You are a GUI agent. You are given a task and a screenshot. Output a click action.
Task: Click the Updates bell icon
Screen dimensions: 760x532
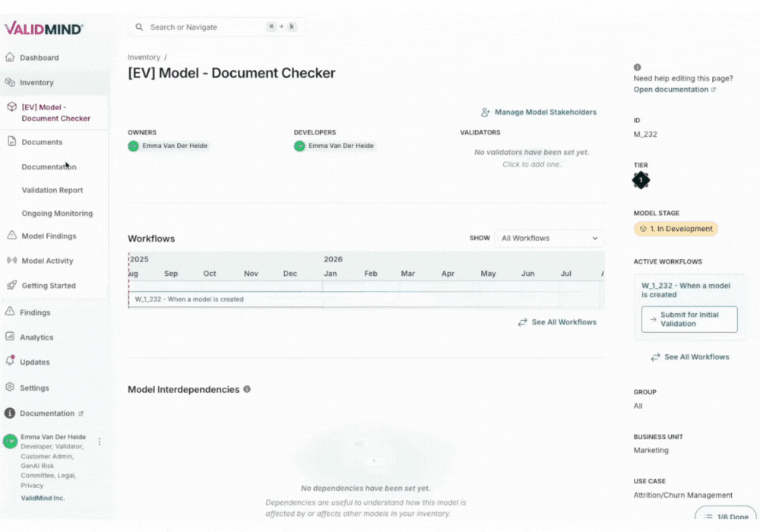point(10,361)
